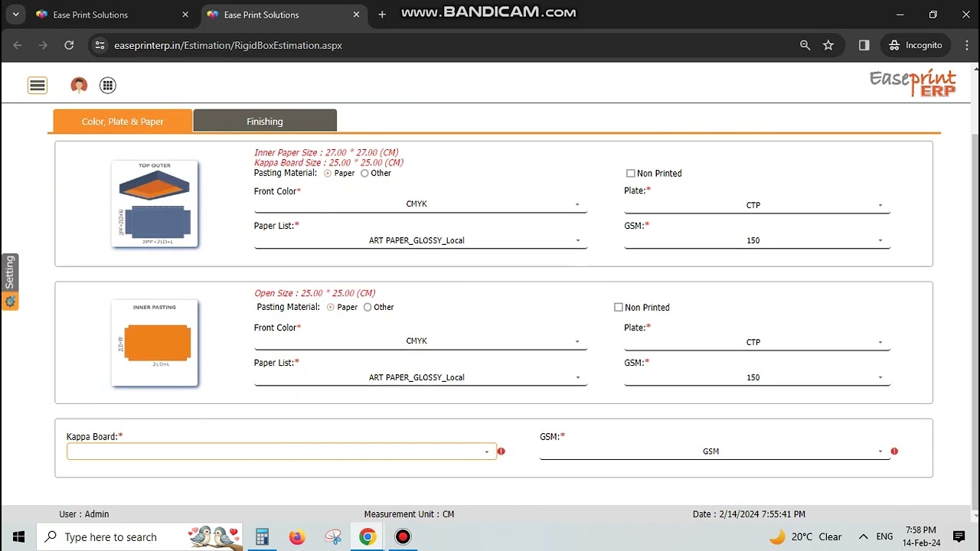The image size is (980, 551).
Task: Open notifications center icon
Action: pos(959,536)
